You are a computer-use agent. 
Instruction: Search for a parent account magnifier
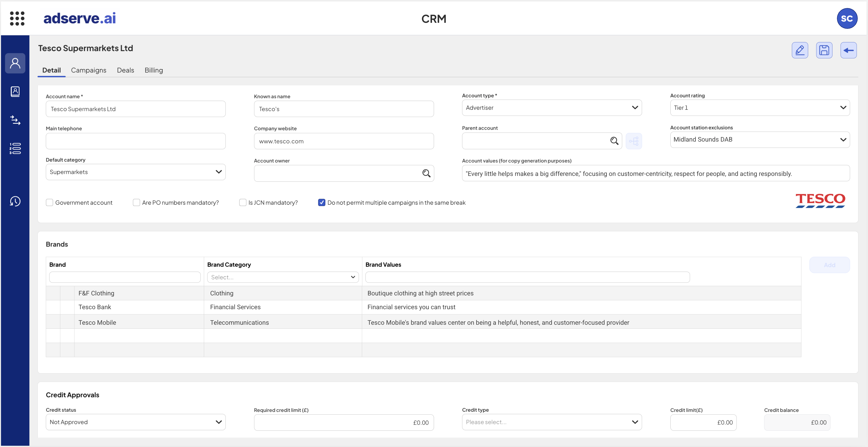[614, 141]
